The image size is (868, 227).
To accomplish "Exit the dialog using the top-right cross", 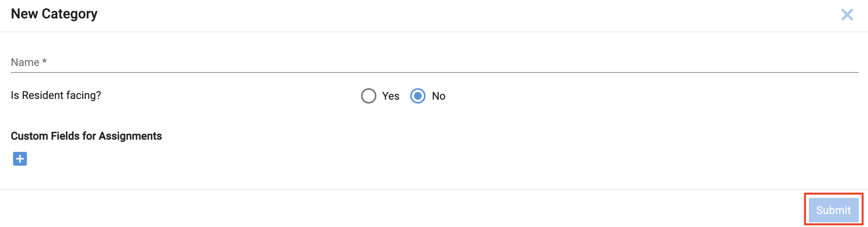I will (846, 15).
